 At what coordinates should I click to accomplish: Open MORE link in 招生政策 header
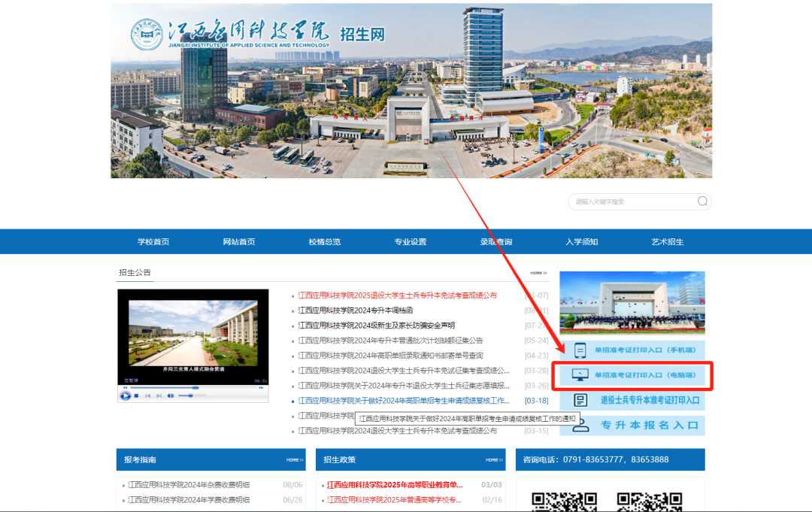tap(494, 459)
